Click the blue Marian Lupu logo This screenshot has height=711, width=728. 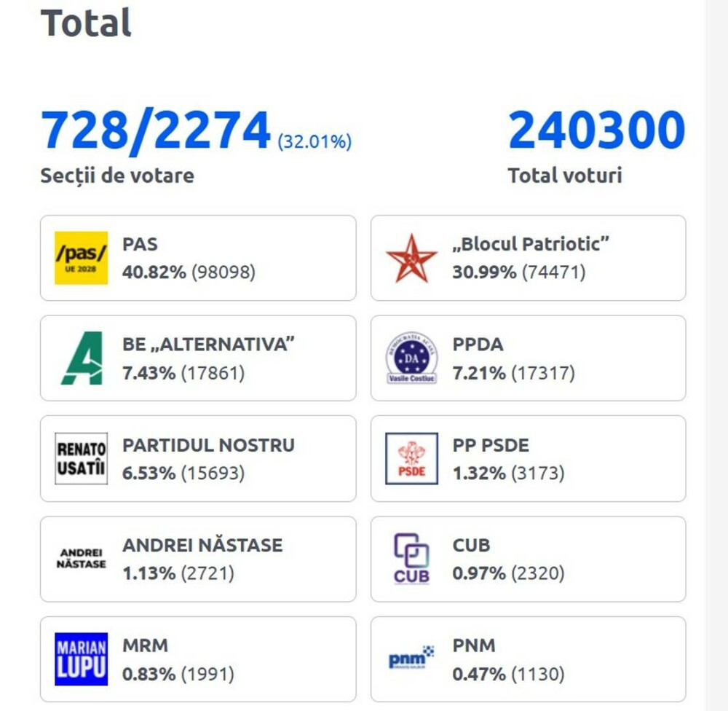81,659
